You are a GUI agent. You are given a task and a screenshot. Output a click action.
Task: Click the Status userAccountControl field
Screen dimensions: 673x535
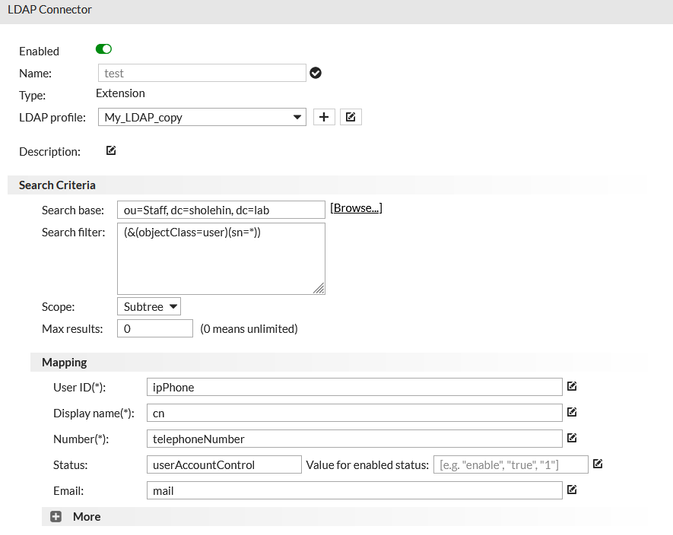pyautogui.click(x=223, y=464)
